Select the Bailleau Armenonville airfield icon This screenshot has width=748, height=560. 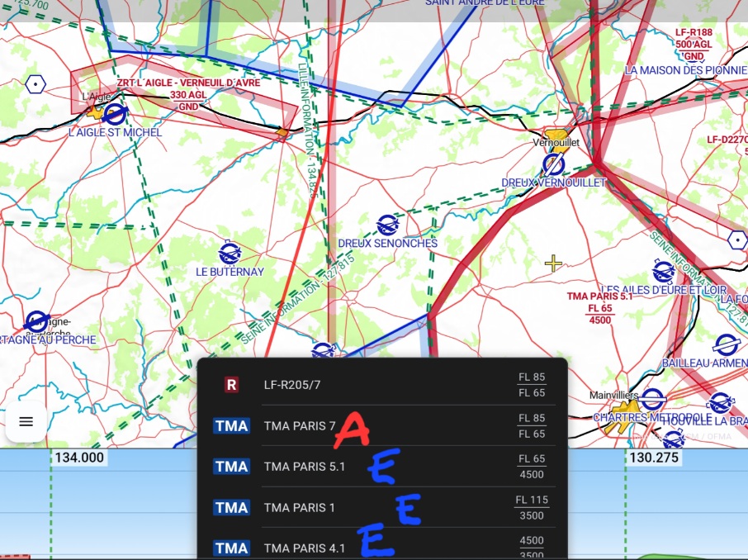pos(725,344)
